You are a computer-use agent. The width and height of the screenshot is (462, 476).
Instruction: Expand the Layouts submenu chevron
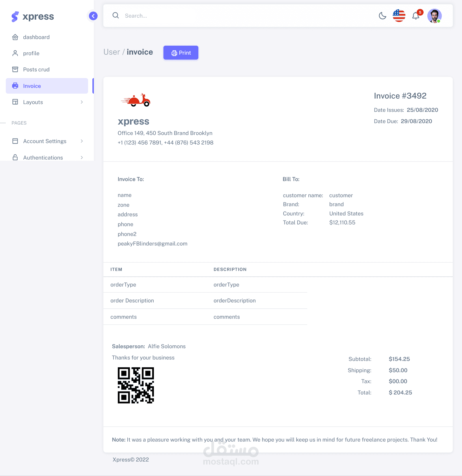pyautogui.click(x=82, y=102)
